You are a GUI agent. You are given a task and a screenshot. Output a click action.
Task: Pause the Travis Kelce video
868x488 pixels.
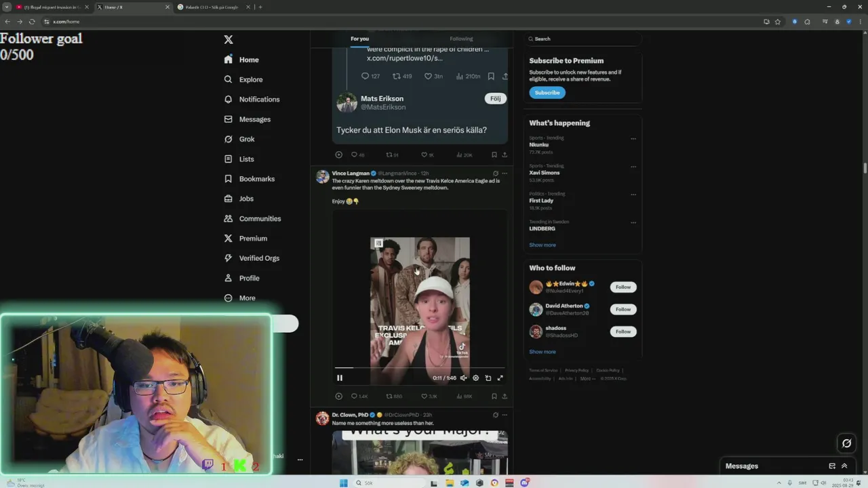point(340,378)
